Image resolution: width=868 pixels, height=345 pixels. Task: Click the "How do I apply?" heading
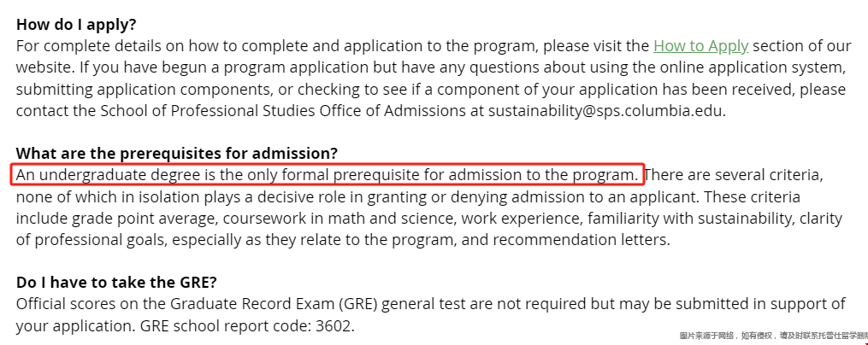tap(76, 24)
